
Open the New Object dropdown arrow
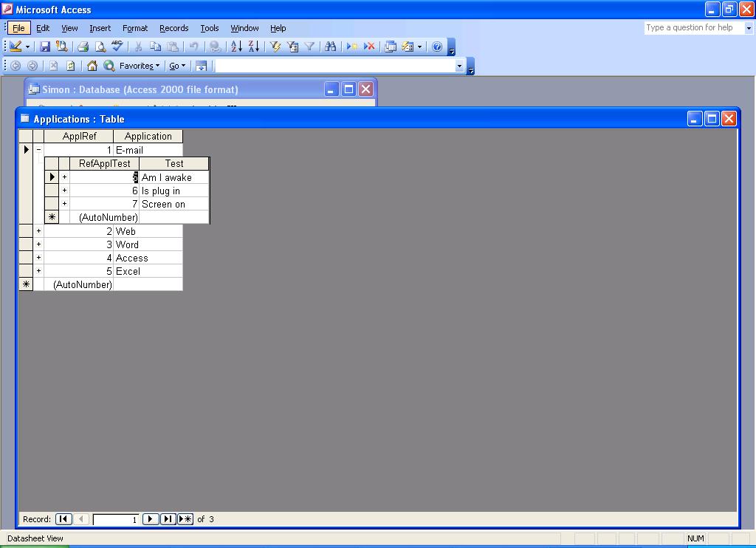point(419,47)
